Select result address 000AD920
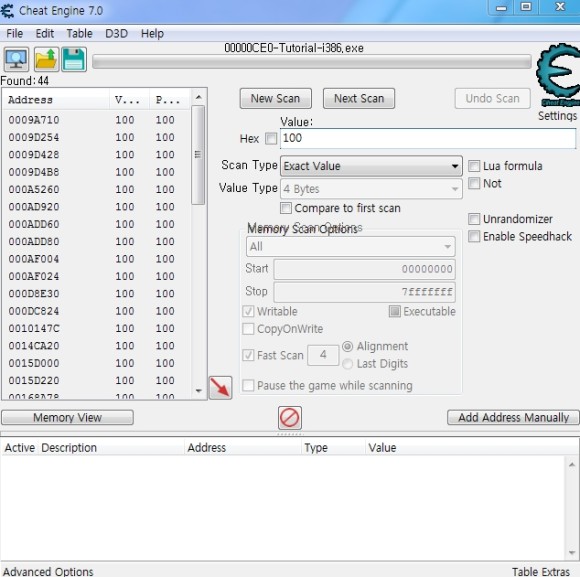580x577 pixels. [34, 207]
